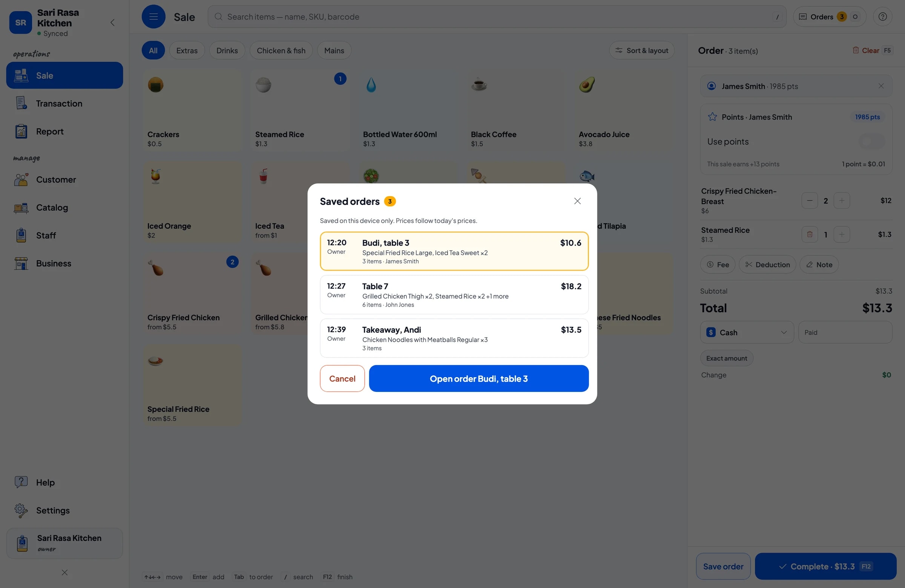Expand the Cash payment method dropdown
This screenshot has width=905, height=588.
pyautogui.click(x=747, y=332)
